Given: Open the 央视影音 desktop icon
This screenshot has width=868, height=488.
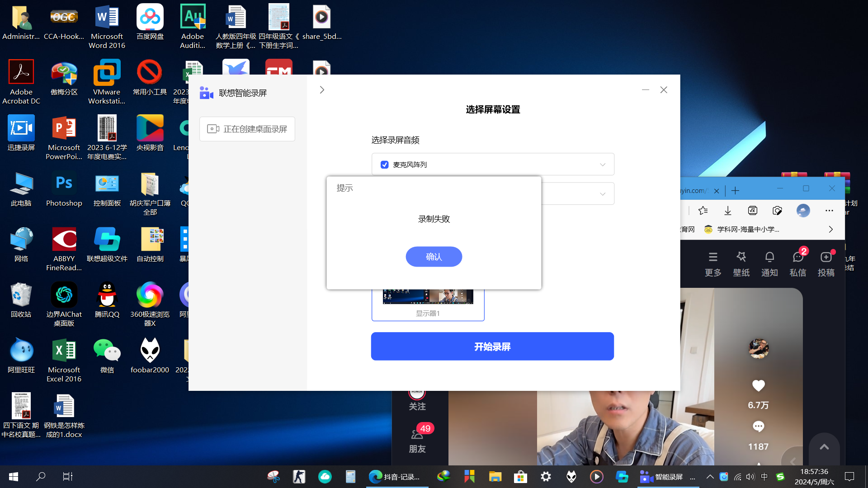Looking at the screenshot, I should [x=150, y=133].
